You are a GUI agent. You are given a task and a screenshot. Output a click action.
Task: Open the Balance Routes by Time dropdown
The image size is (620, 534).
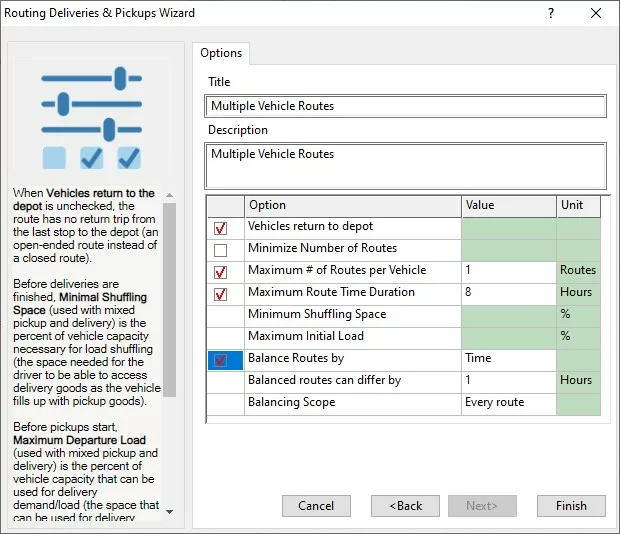pos(508,359)
